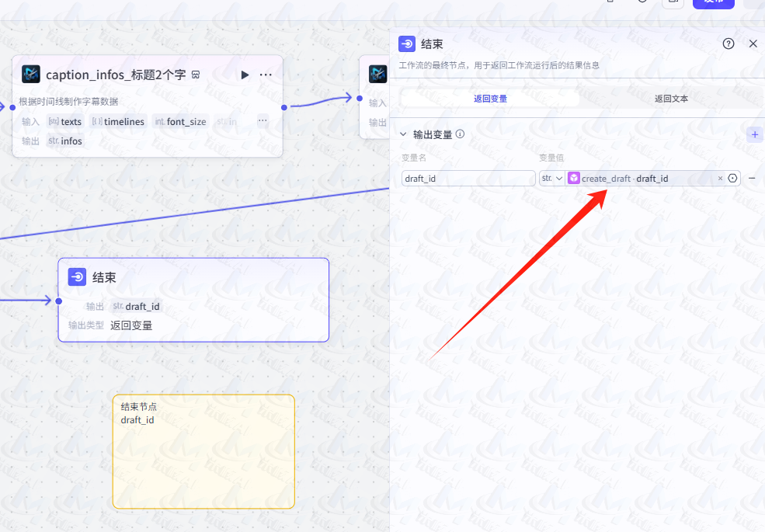Open reference settings gear in variable value field
This screenshot has height=532, width=765.
(x=731, y=178)
